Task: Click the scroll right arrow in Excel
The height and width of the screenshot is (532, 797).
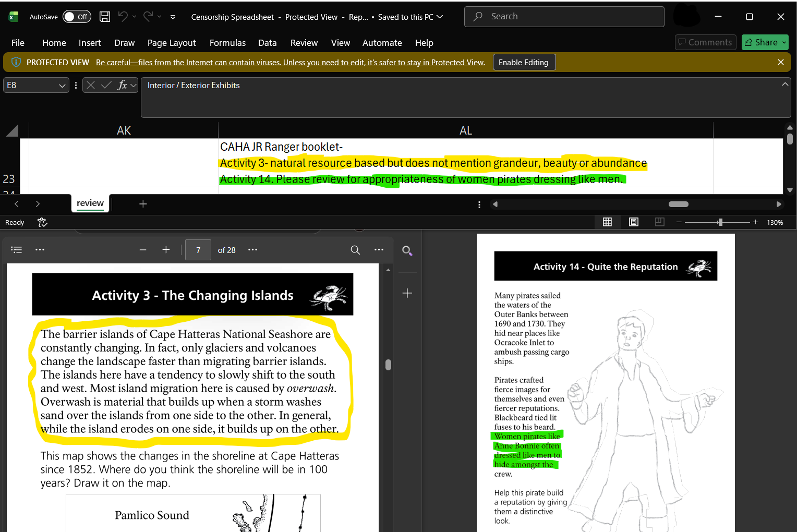Action: click(x=779, y=204)
